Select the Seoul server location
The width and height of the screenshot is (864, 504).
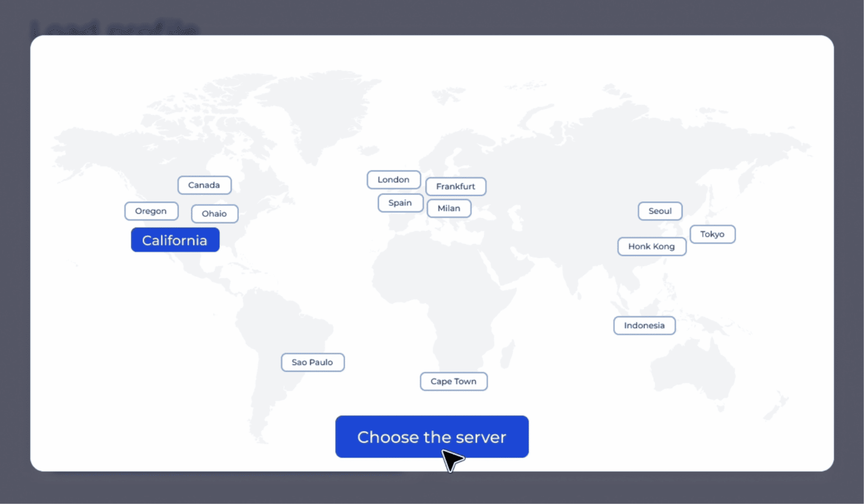(x=659, y=211)
